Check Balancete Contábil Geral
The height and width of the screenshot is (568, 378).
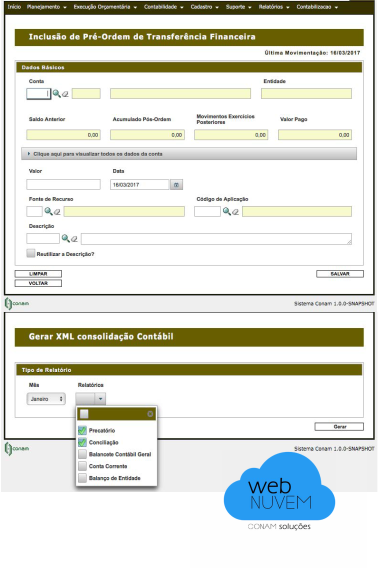tap(83, 454)
